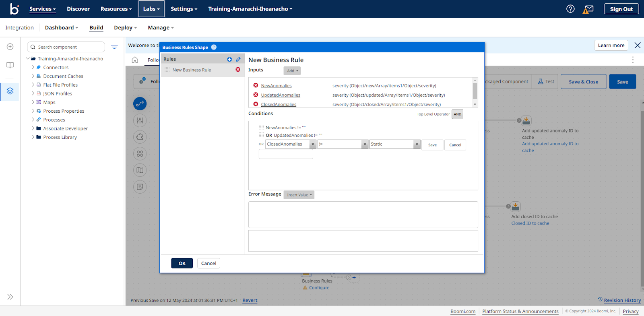The height and width of the screenshot is (316, 644).
Task: Collapse the Training-Amarachi-Iheanacho root folder
Action: click(x=28, y=58)
